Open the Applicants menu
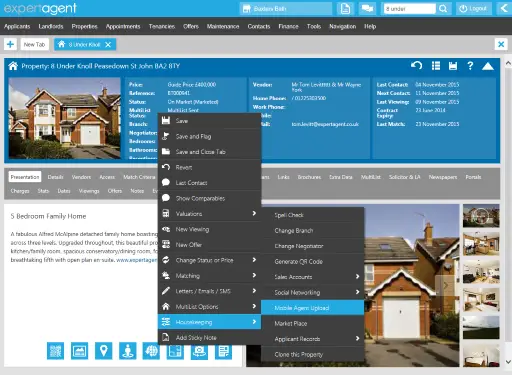This screenshot has height=375, width=512. (17, 26)
